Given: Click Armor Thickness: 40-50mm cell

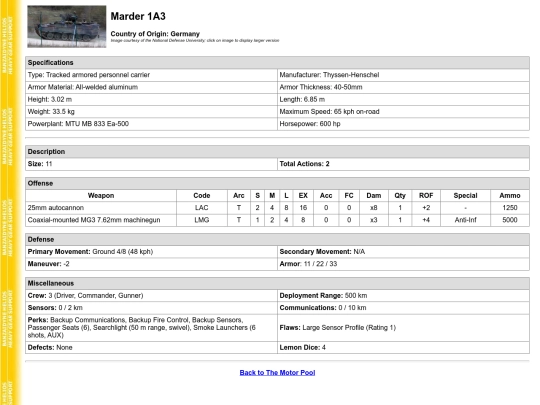Looking at the screenshot, I should pyautogui.click(x=403, y=87).
